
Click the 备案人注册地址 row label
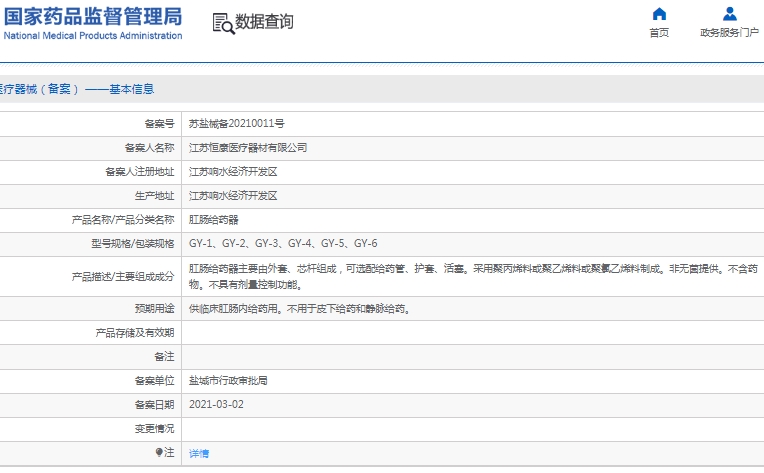click(140, 171)
